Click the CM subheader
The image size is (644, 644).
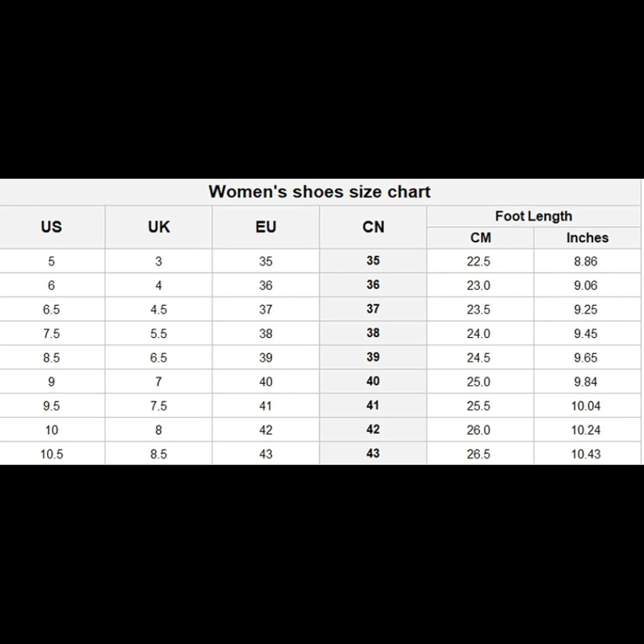(480, 237)
